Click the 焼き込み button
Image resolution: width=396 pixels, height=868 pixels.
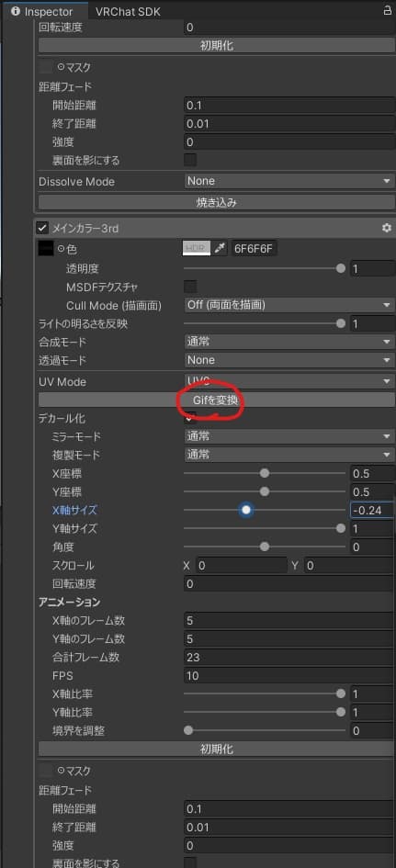pyautogui.click(x=217, y=203)
